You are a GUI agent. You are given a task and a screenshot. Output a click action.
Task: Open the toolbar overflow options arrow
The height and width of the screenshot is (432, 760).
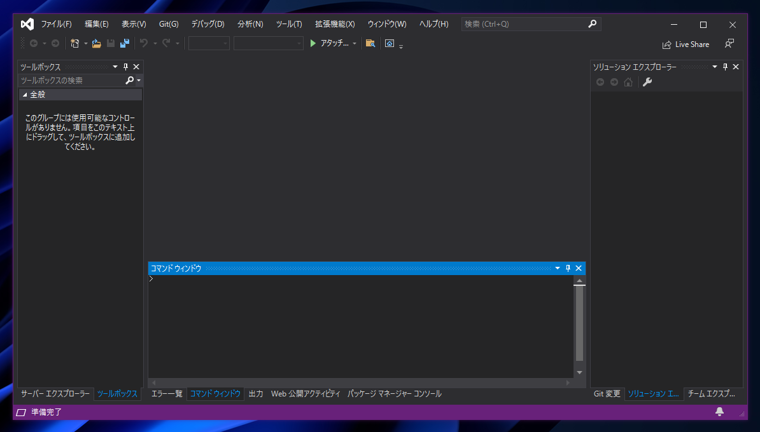click(x=401, y=46)
